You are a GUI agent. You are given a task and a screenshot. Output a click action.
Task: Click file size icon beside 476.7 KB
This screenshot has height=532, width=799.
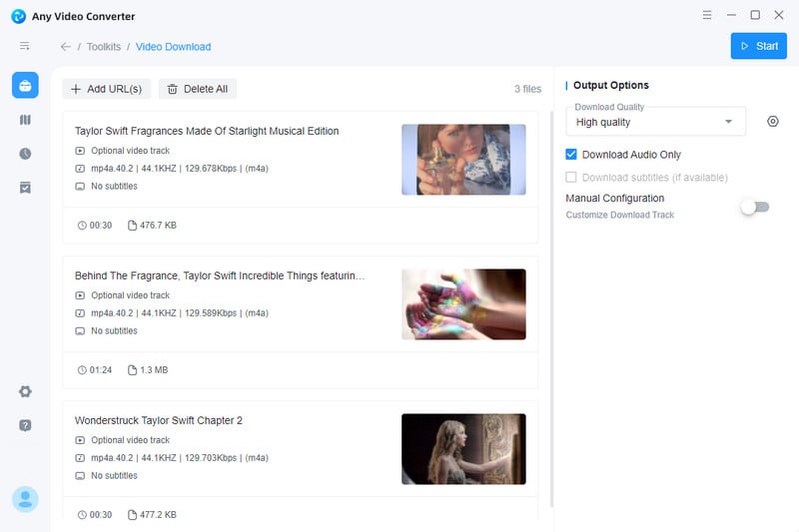click(x=132, y=226)
